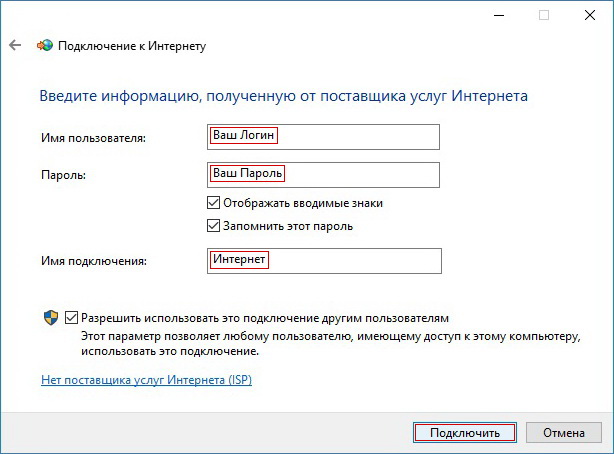
Task: Focus the 'Имя пользователя' input field
Action: (x=321, y=136)
